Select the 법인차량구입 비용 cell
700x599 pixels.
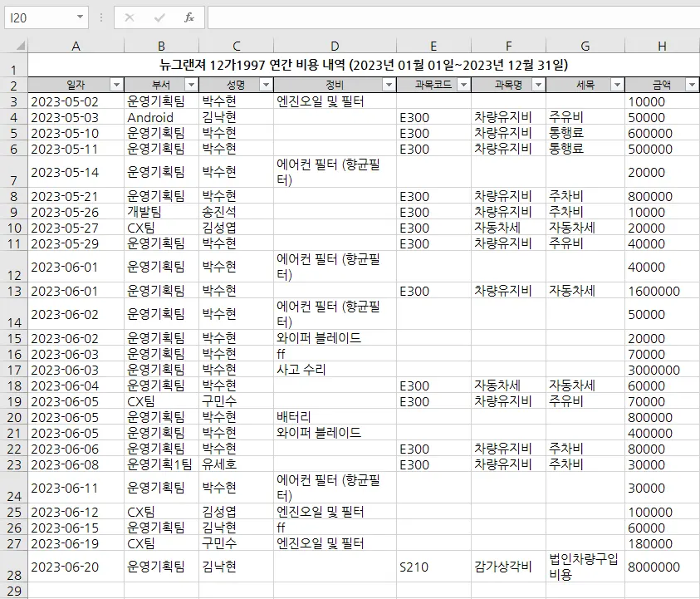click(585, 567)
